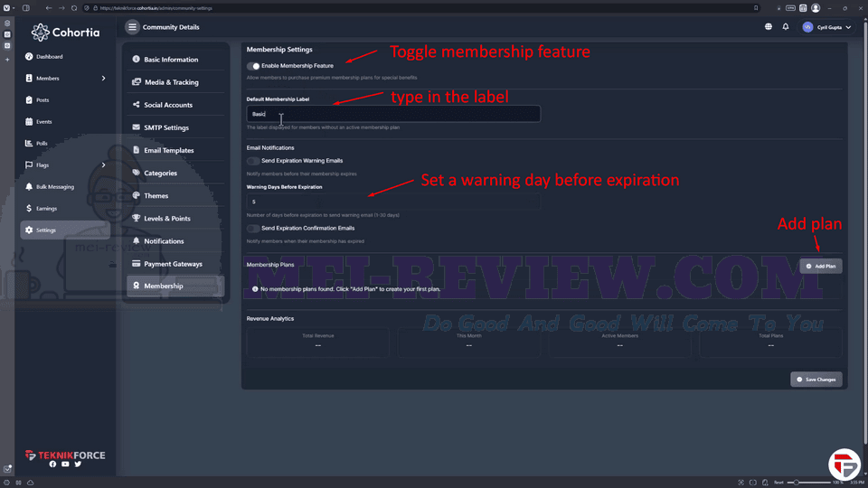Image resolution: width=868 pixels, height=488 pixels.
Task: Click the capture page icon in status bar
Action: tap(741, 483)
